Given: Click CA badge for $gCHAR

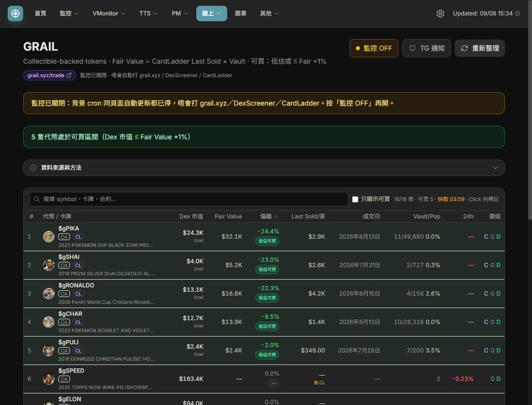Looking at the screenshot, I should [64, 322].
